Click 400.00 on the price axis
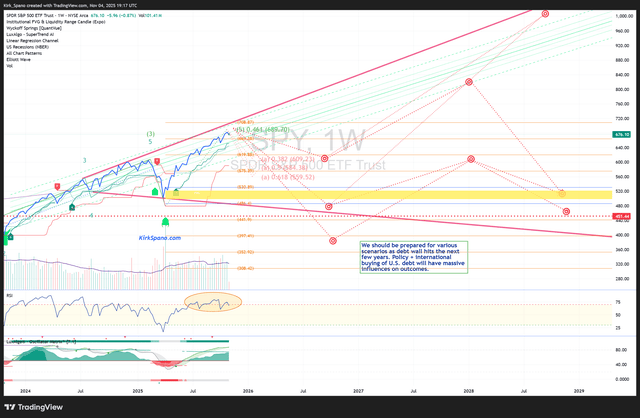This screenshot has width=640, height=418. point(622,235)
